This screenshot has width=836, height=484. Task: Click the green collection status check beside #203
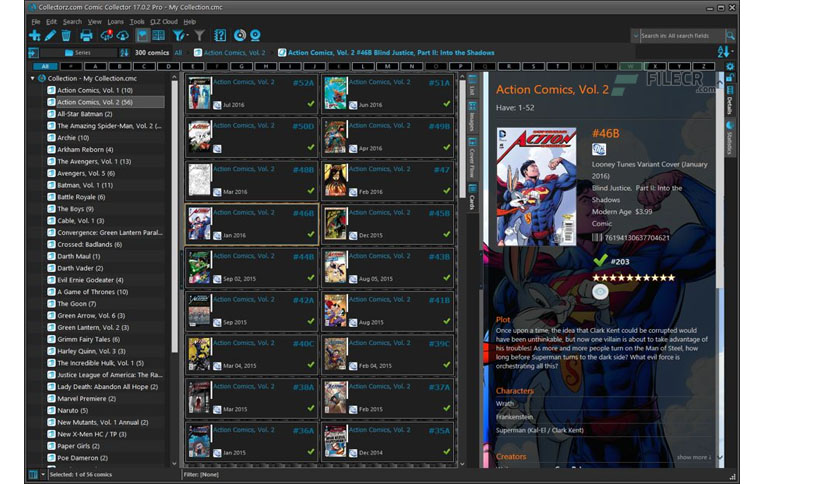coord(600,261)
